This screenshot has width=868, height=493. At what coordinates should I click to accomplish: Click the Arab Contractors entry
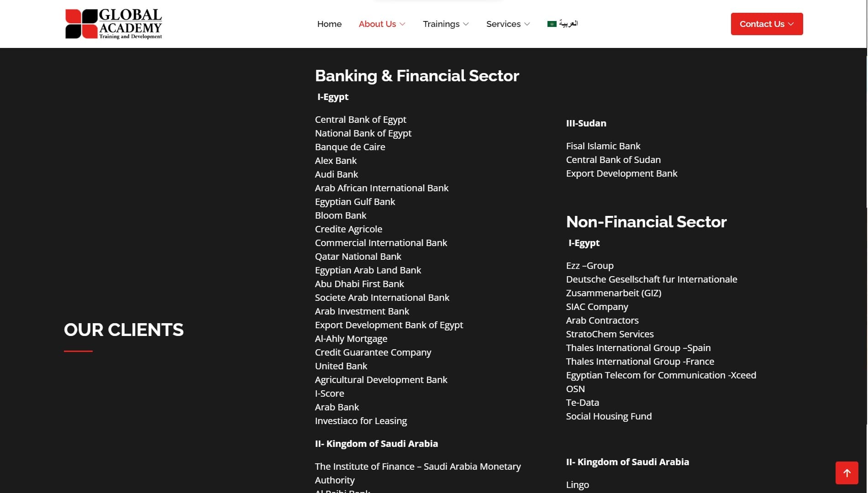602,320
